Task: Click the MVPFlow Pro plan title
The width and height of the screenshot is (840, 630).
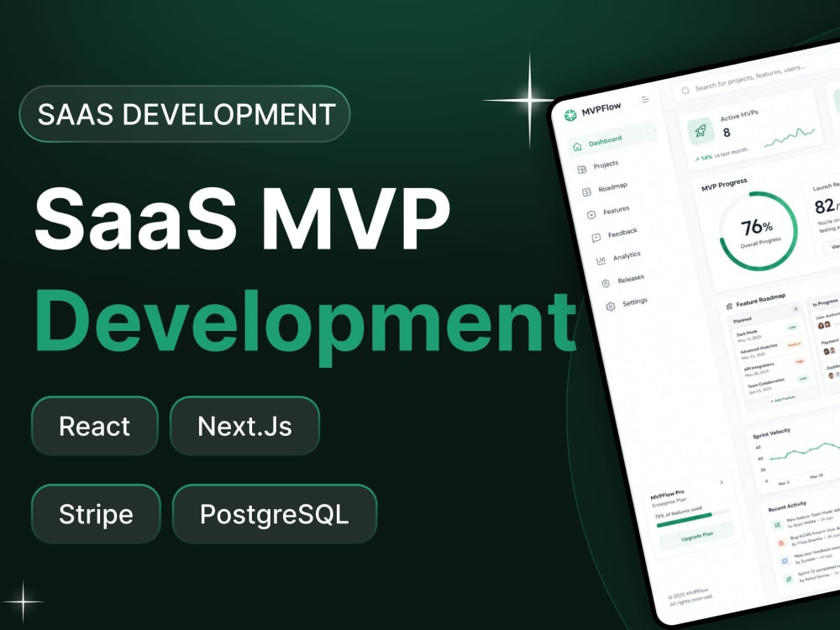Action: pyautogui.click(x=668, y=495)
